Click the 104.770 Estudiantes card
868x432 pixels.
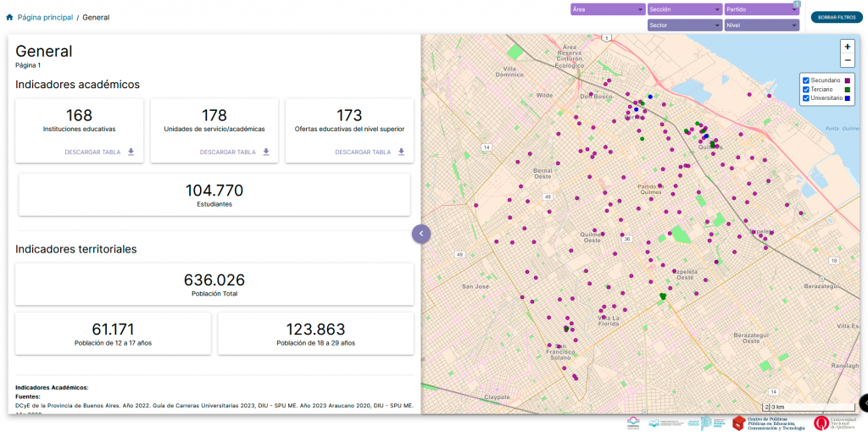(214, 195)
